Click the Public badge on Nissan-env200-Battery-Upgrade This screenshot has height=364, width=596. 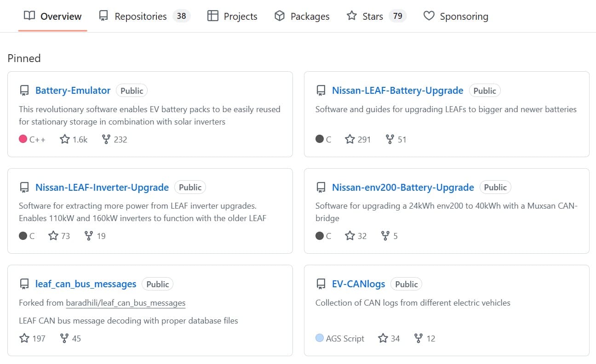click(495, 187)
